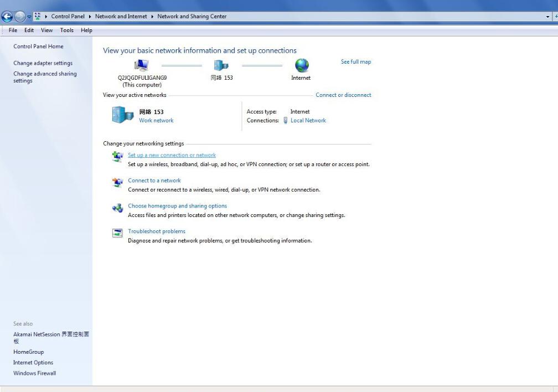Click the homegroup and sharing options icon
The height and width of the screenshot is (392, 558).
117,208
